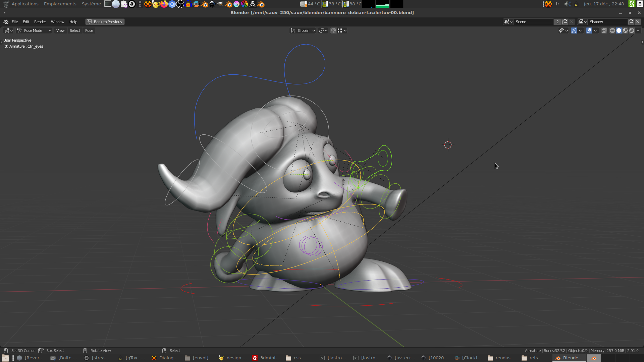Switch to the refs folder window
Viewport: 644px width, 362px height.
coord(530,358)
